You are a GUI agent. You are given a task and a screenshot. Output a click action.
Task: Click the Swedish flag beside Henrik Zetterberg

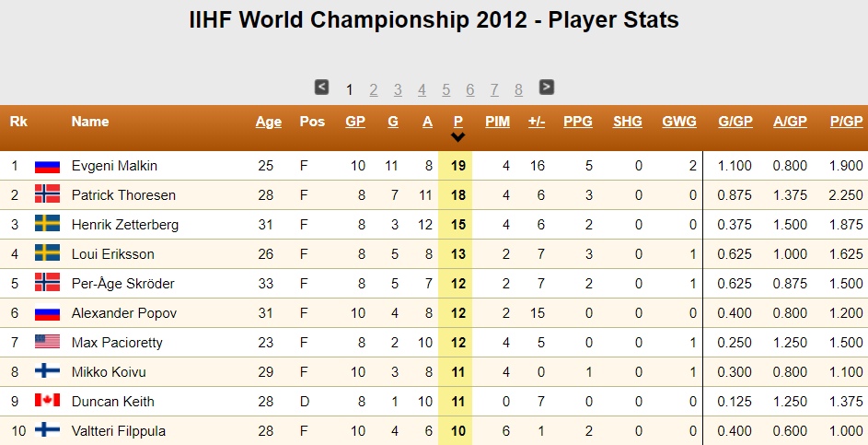point(47,224)
